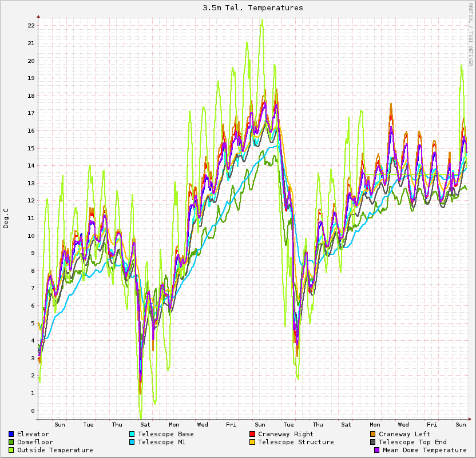Click the "Elevator" legend label text
Image resolution: width=476 pixels, height=458 pixels.
point(33,434)
